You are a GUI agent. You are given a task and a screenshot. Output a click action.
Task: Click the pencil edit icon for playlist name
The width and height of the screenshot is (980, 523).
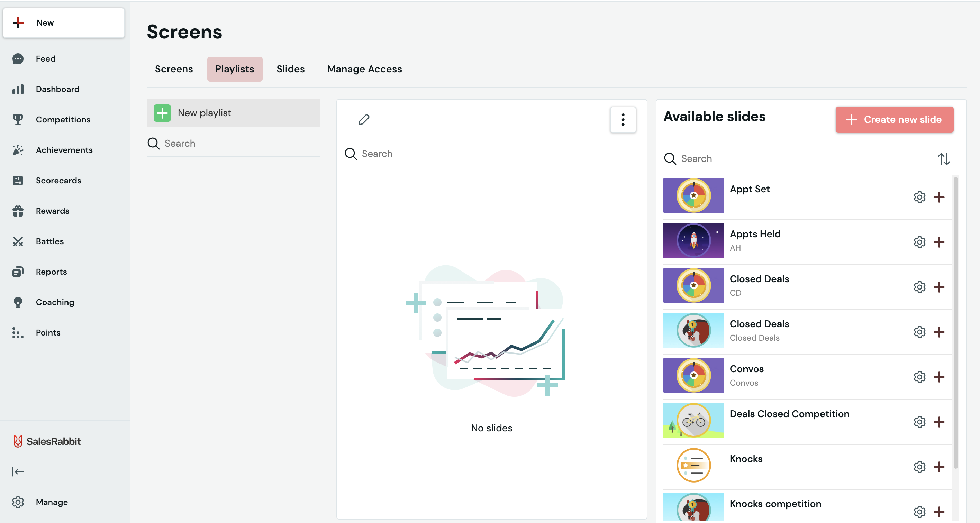coord(364,120)
